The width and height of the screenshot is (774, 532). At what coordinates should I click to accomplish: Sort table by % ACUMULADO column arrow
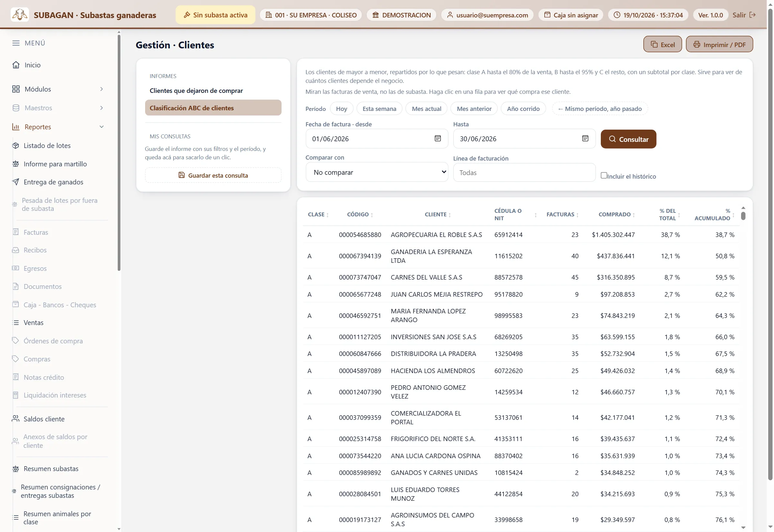tap(733, 215)
